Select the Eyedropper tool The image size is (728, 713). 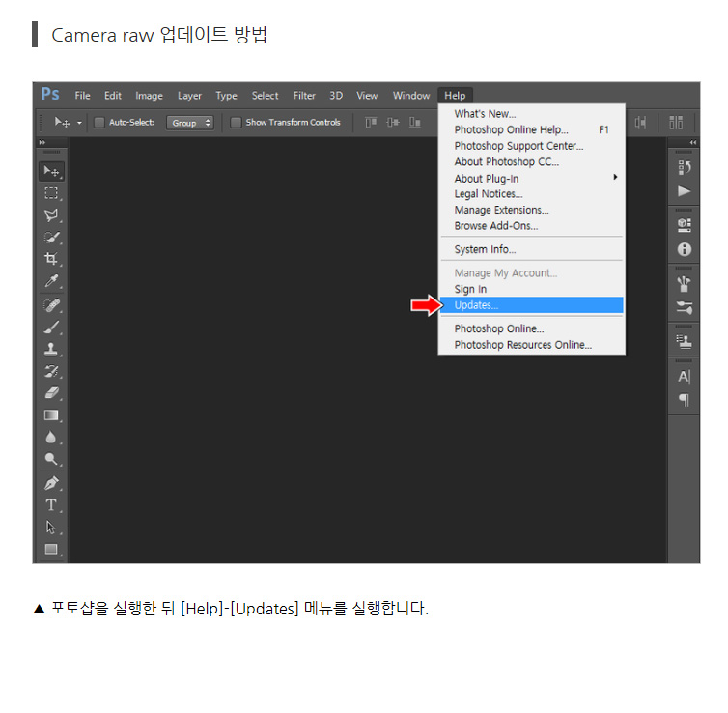51,281
